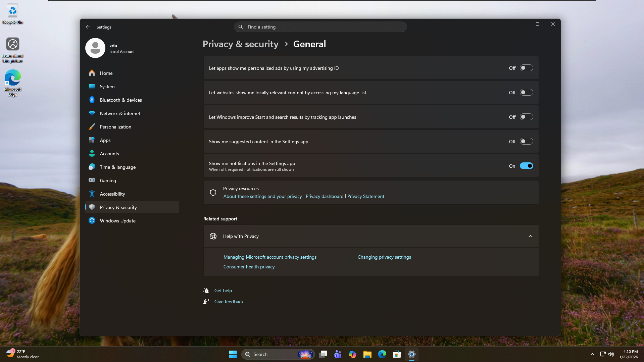Open Managing Microsoft account privacy settings
Viewport: 644px width, 362px height.
pos(270,257)
